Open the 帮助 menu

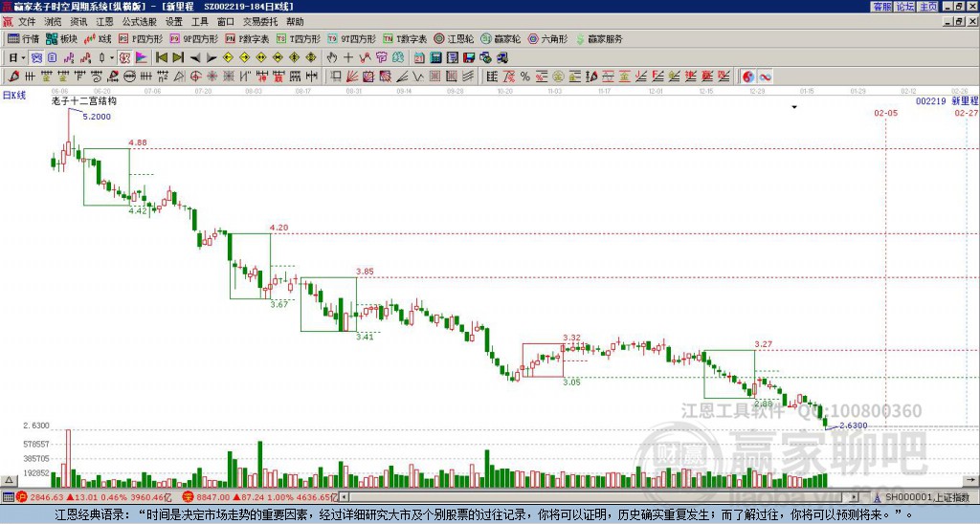click(295, 22)
